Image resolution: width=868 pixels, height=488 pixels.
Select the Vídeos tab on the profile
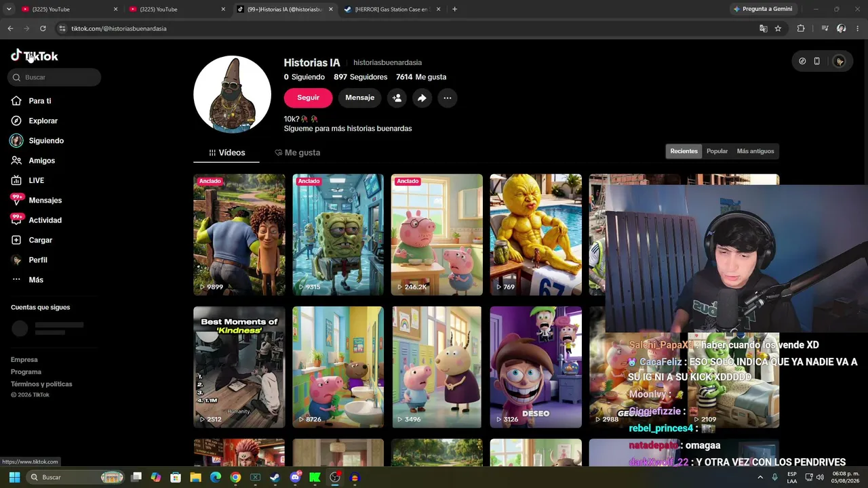tap(226, 152)
